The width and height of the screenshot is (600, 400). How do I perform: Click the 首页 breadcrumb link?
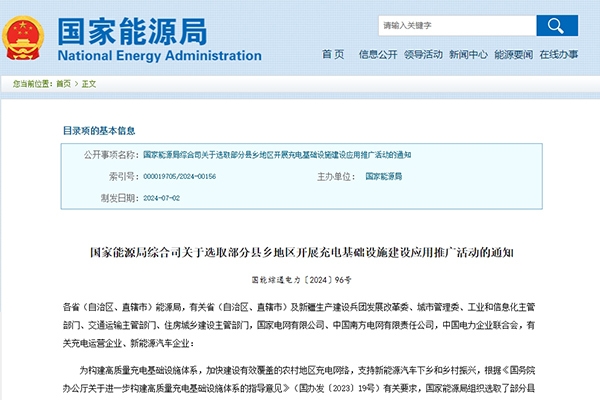(x=63, y=84)
